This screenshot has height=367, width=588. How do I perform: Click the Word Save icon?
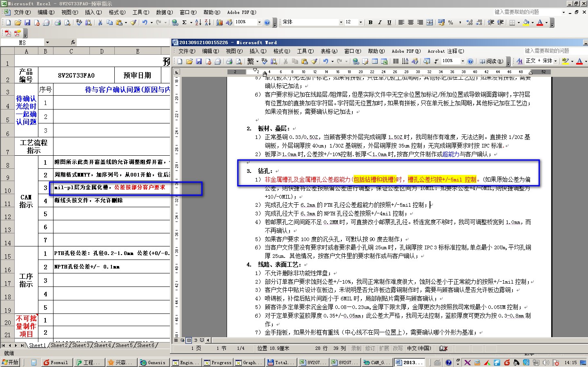pyautogui.click(x=199, y=61)
